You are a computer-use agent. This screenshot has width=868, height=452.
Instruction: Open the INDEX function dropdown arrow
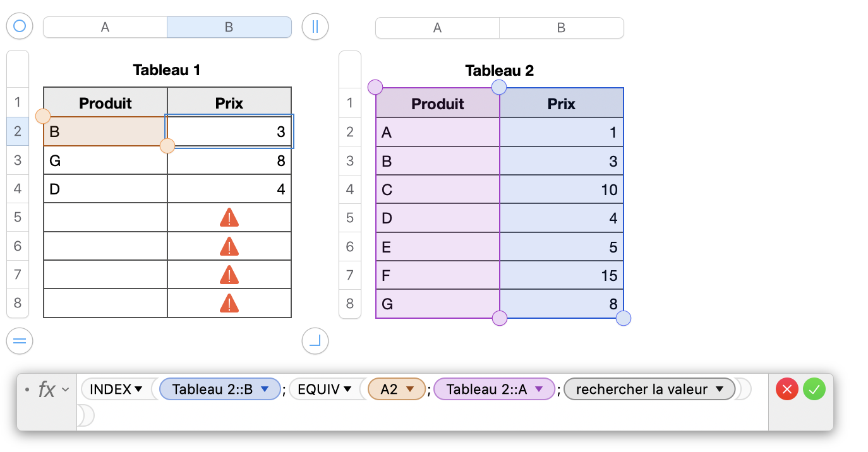point(138,390)
